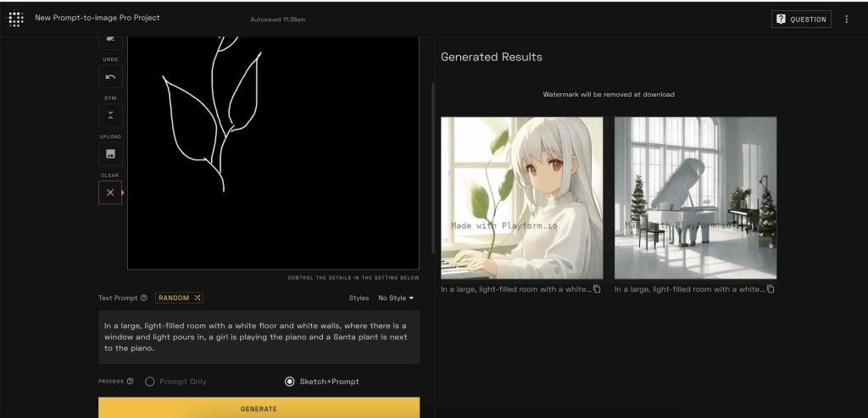This screenshot has height=418, width=868.
Task: Open the No Style styles dropdown
Action: (395, 298)
